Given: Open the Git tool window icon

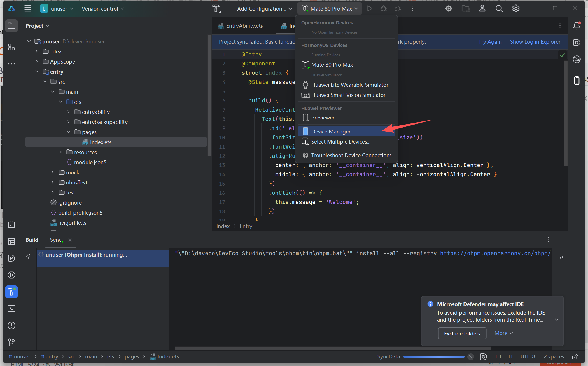Looking at the screenshot, I should [11, 342].
